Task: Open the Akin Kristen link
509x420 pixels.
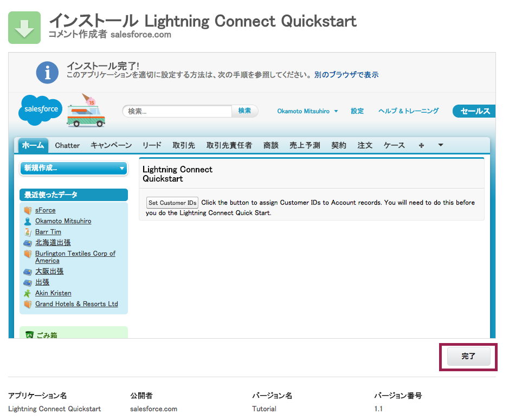Action: [x=53, y=293]
